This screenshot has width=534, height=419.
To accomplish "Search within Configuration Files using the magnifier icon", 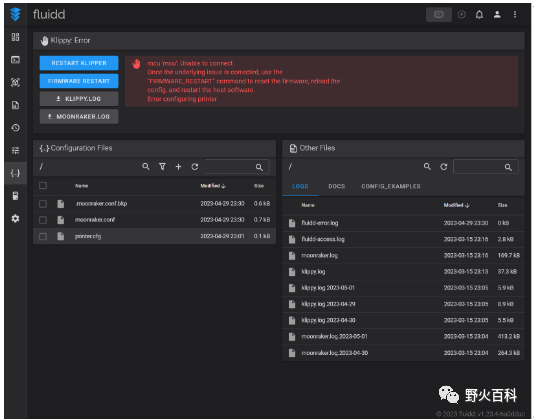I will (x=146, y=167).
